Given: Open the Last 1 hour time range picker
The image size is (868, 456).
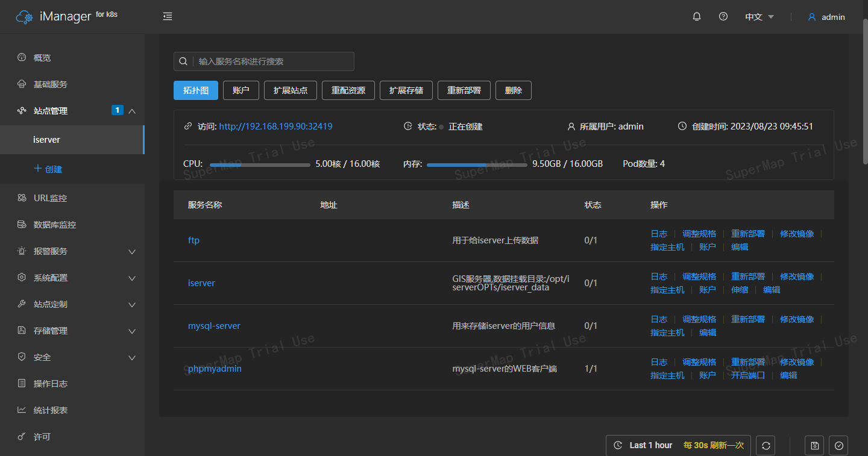Looking at the screenshot, I should 650,445.
